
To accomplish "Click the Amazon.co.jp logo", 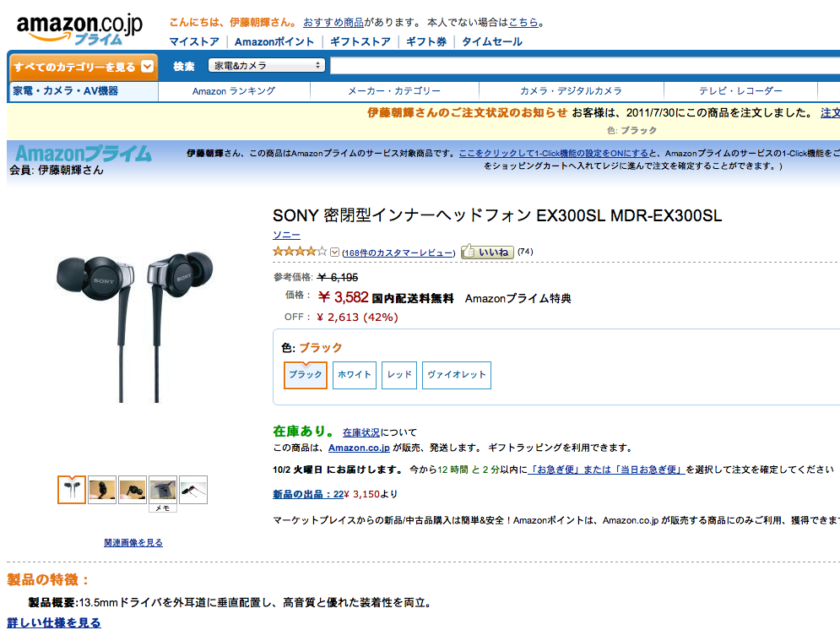I will pos(80,29).
